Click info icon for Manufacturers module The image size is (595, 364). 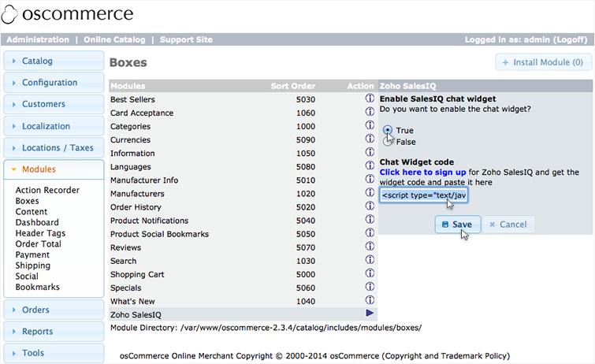[370, 192]
